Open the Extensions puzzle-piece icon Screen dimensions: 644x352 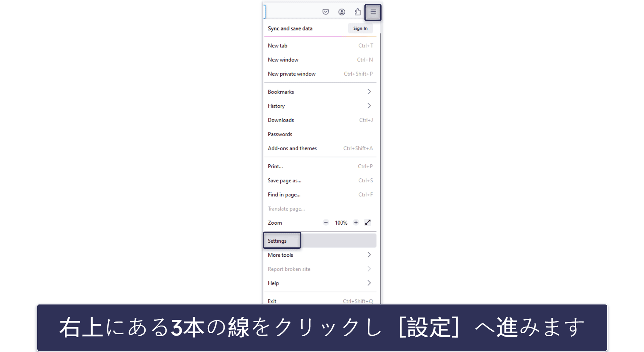coord(357,12)
